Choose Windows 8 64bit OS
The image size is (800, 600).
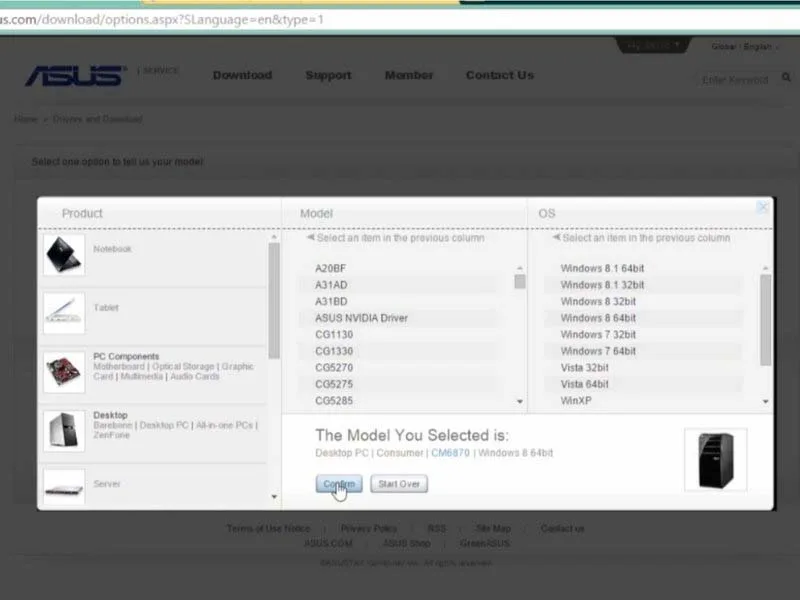point(598,318)
